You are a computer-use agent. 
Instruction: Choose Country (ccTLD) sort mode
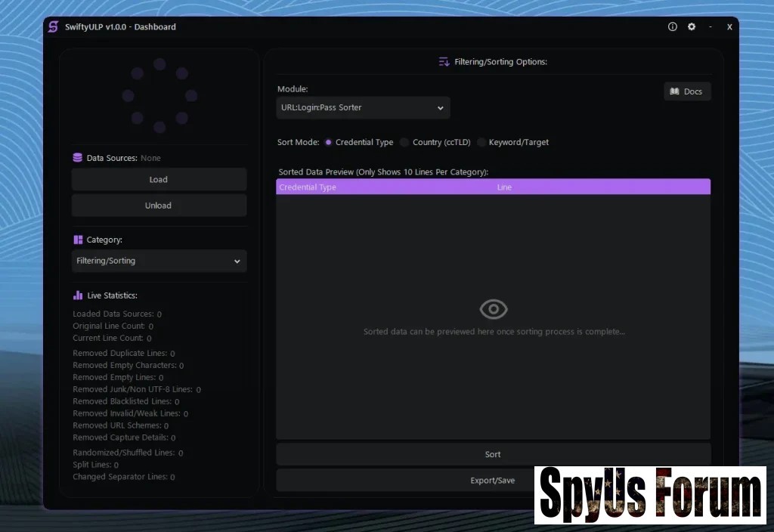point(404,142)
